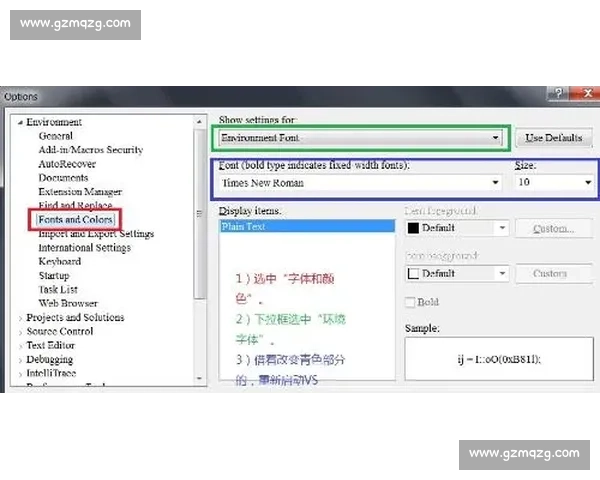The width and height of the screenshot is (600, 480).
Task: Select Startup in the options tree
Action: pos(54,276)
